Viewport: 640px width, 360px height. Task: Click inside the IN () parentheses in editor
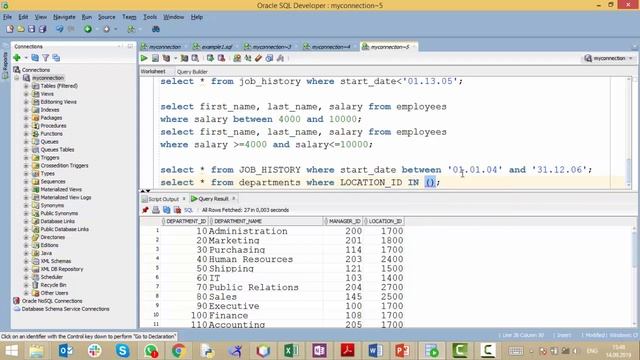click(430, 182)
